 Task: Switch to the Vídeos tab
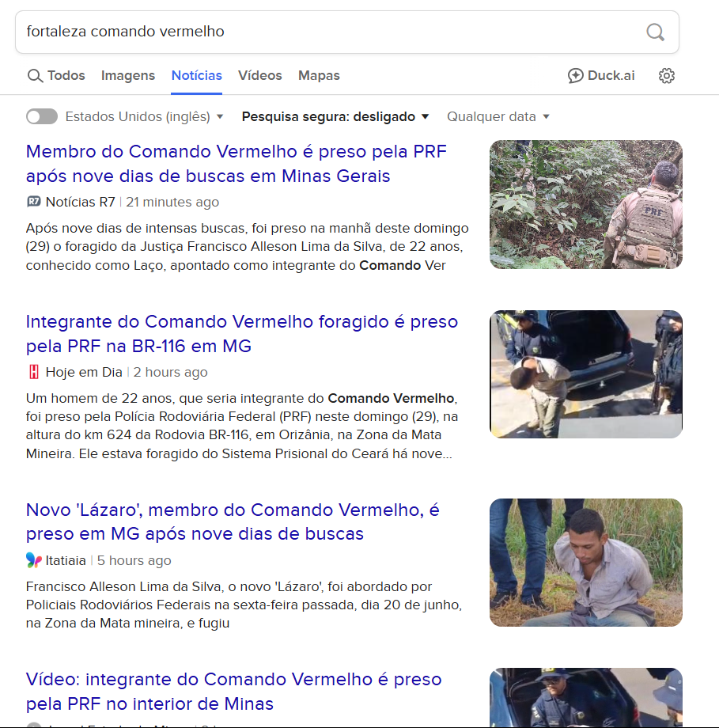tap(260, 76)
